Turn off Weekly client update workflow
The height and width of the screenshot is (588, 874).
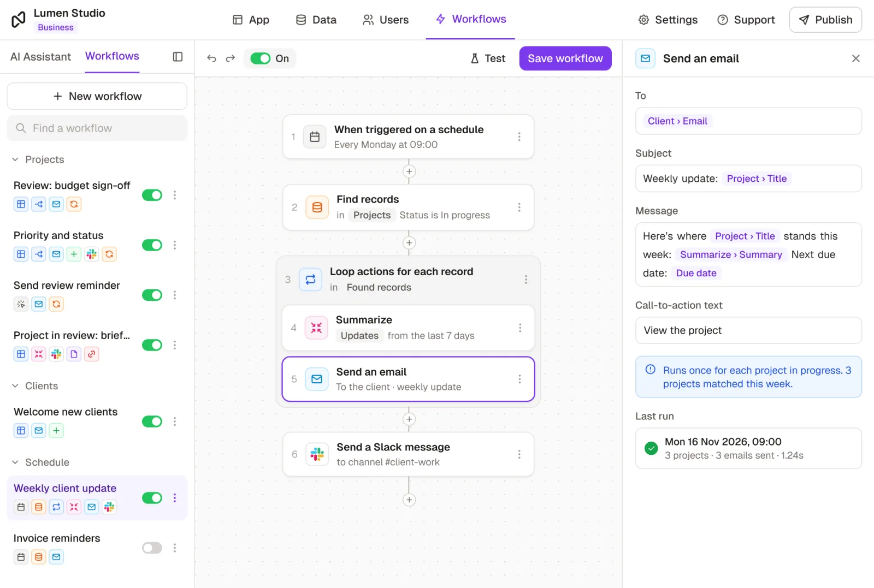152,498
